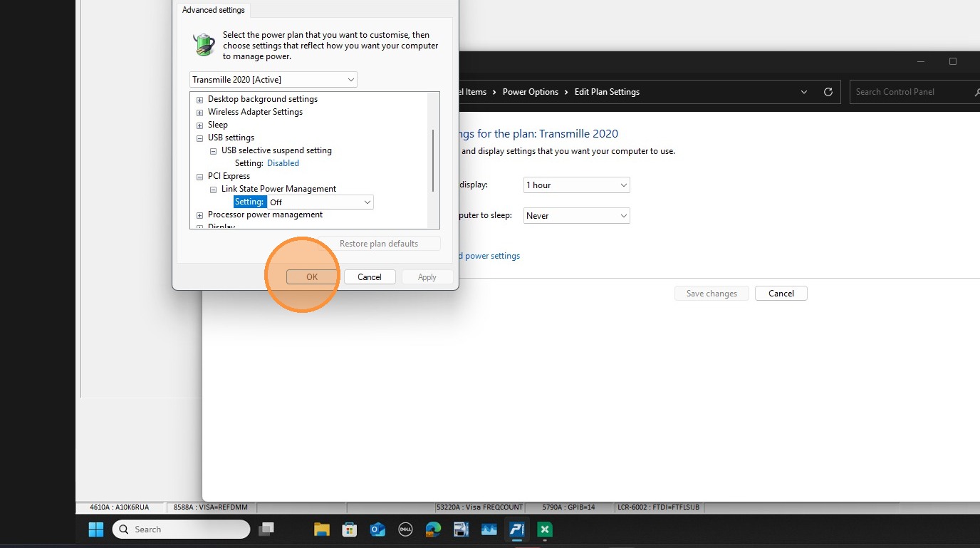Open Outlook from the taskbar
The image size is (980, 548).
pos(377,529)
